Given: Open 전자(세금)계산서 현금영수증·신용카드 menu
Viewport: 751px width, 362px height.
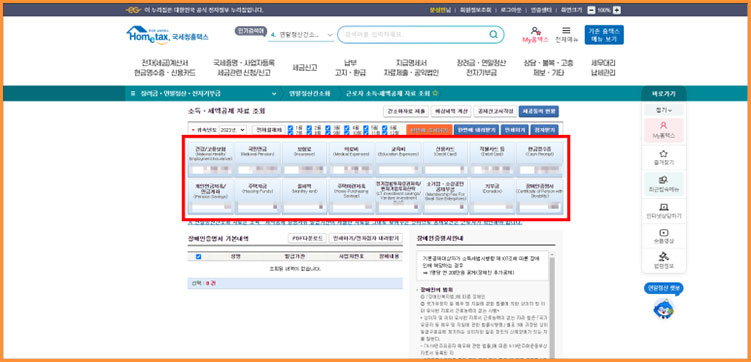Looking at the screenshot, I should [x=165, y=68].
